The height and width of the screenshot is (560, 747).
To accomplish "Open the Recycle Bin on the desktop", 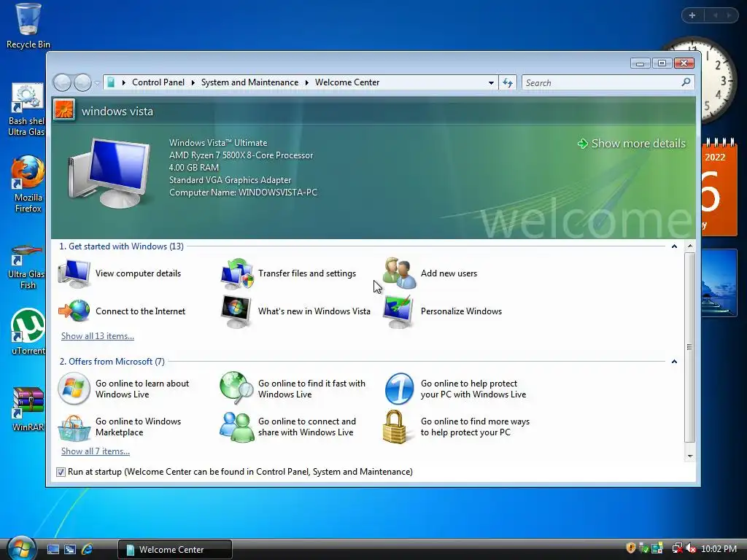I will [x=28, y=26].
